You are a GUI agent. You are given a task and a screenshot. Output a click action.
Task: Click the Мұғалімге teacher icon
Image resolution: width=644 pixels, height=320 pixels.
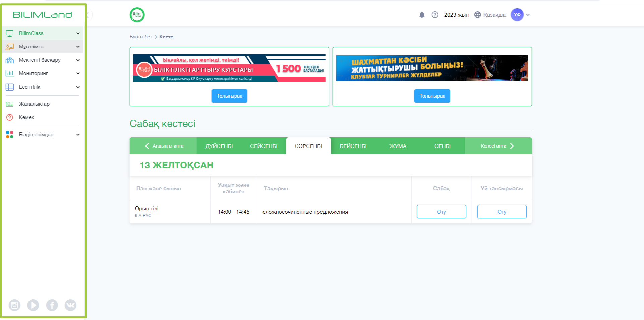tap(10, 47)
